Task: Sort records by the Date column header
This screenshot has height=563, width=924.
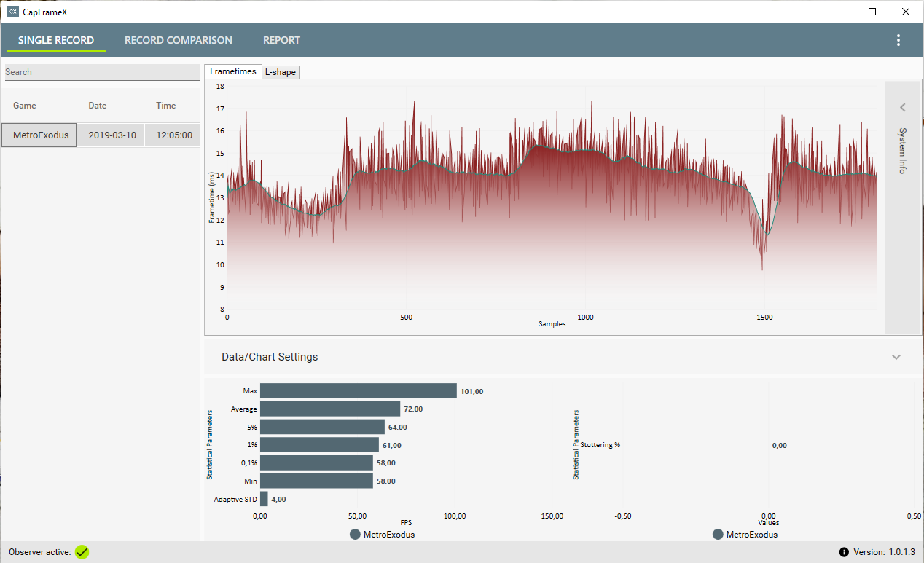Action: coord(98,106)
